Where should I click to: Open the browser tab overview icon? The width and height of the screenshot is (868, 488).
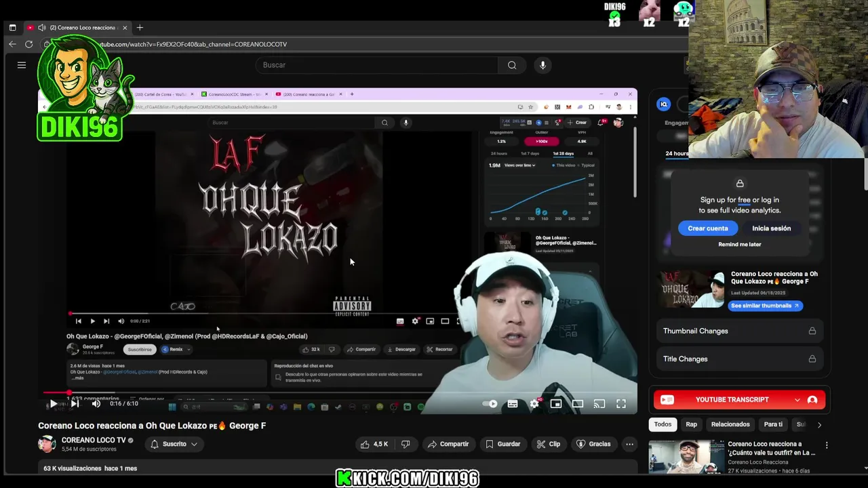coord(12,28)
